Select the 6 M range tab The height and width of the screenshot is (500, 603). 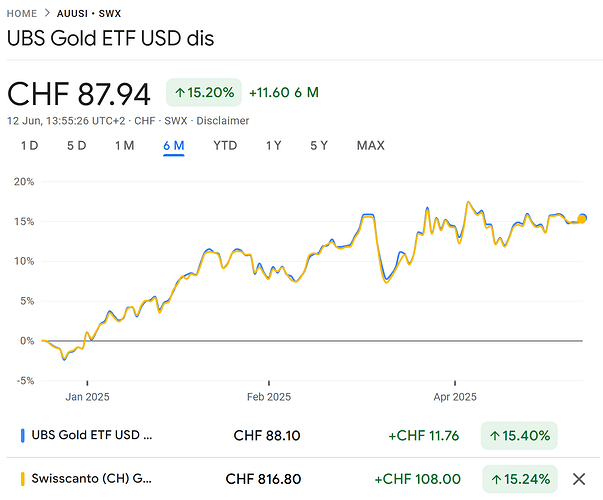point(174,146)
